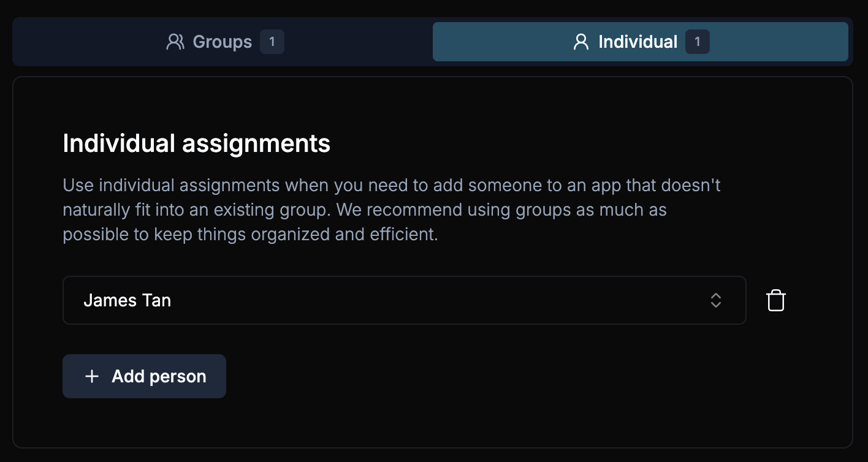Click the count badge next to Groups
868x462 pixels.
[272, 42]
